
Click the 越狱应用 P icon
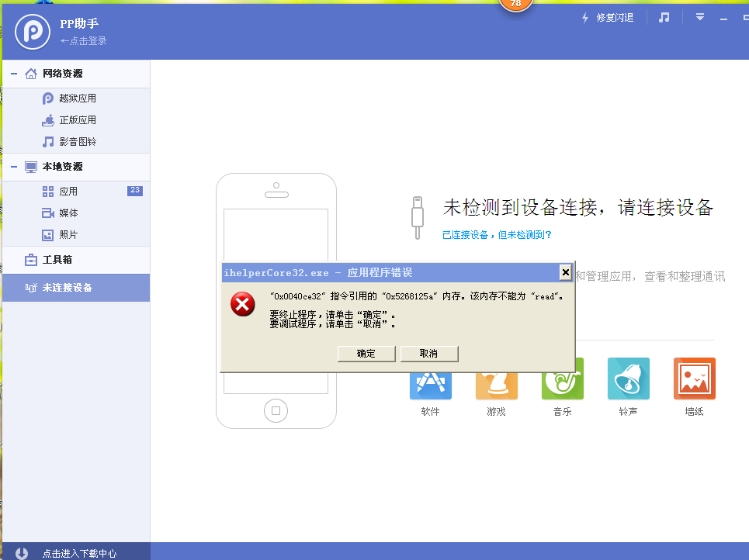[48, 99]
